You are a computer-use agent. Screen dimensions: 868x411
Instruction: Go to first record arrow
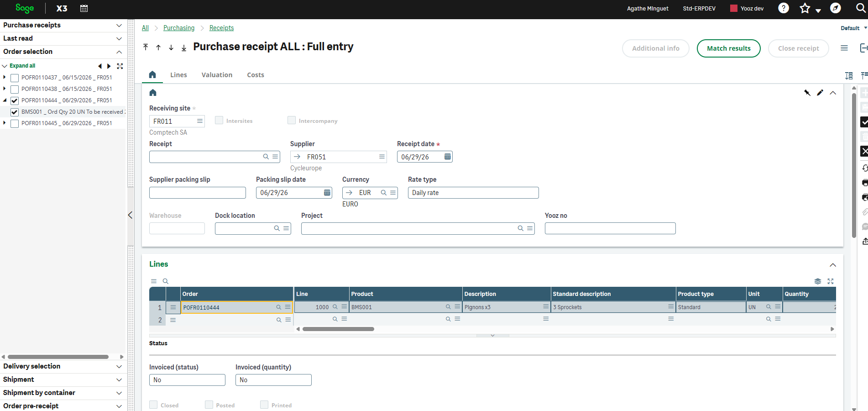pyautogui.click(x=146, y=47)
